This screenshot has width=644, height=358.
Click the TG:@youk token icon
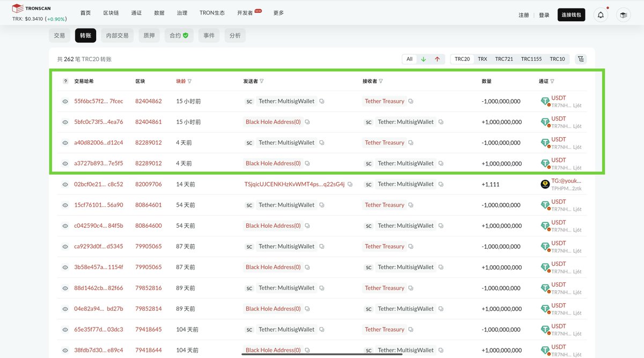(545, 184)
